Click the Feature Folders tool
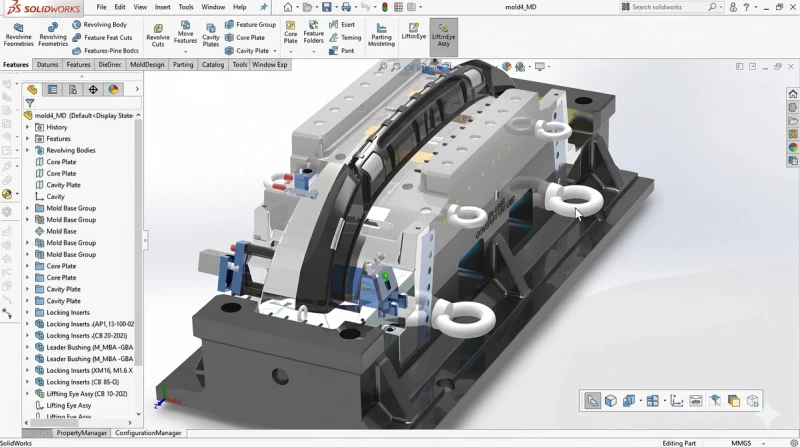Viewport: 800px width, 447px height. (313, 32)
